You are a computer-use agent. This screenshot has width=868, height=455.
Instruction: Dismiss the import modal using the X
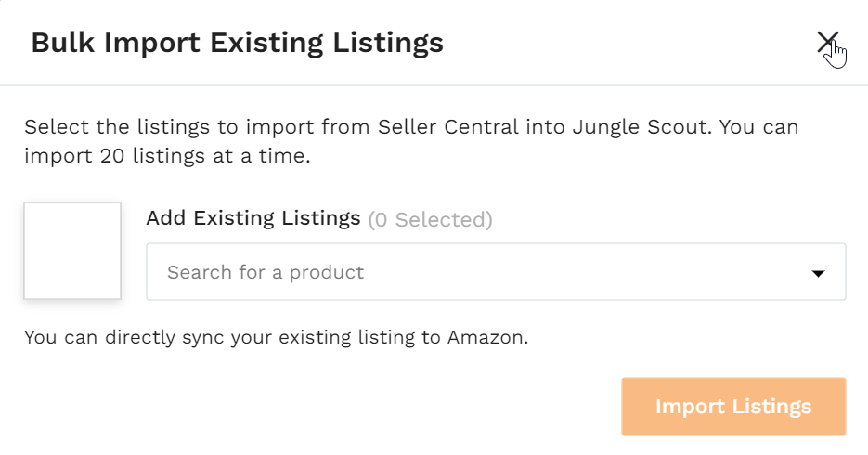coord(827,42)
